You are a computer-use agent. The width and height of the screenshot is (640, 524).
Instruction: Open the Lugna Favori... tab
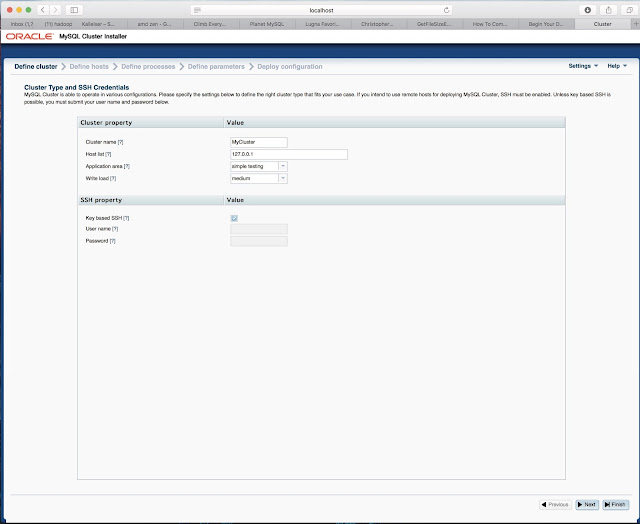tap(322, 24)
